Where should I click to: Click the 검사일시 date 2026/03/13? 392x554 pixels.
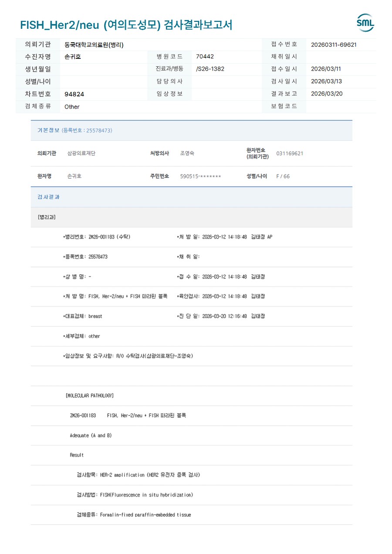coord(326,82)
